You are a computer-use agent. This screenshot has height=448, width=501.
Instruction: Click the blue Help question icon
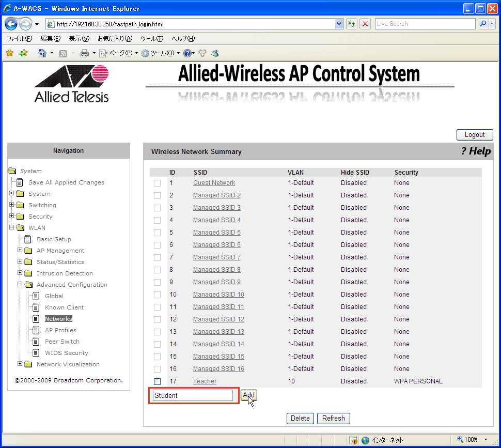click(x=187, y=53)
